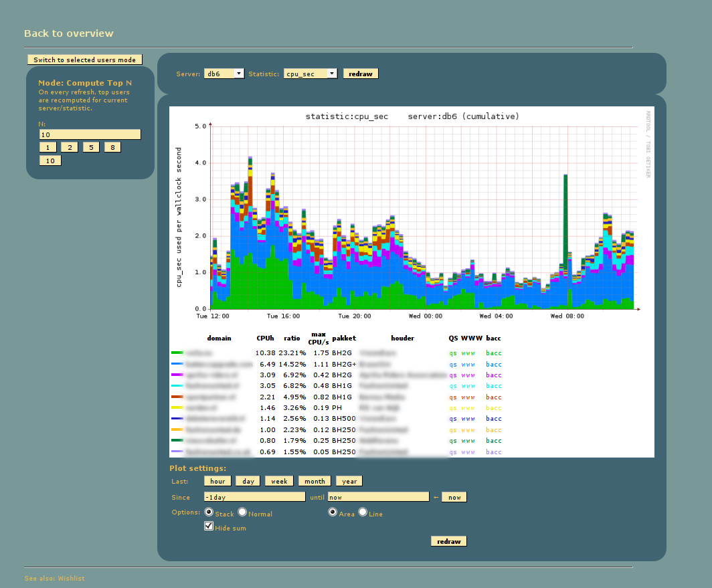The image size is (712, 588).
Task: Select the Normal plot option
Action: click(242, 512)
